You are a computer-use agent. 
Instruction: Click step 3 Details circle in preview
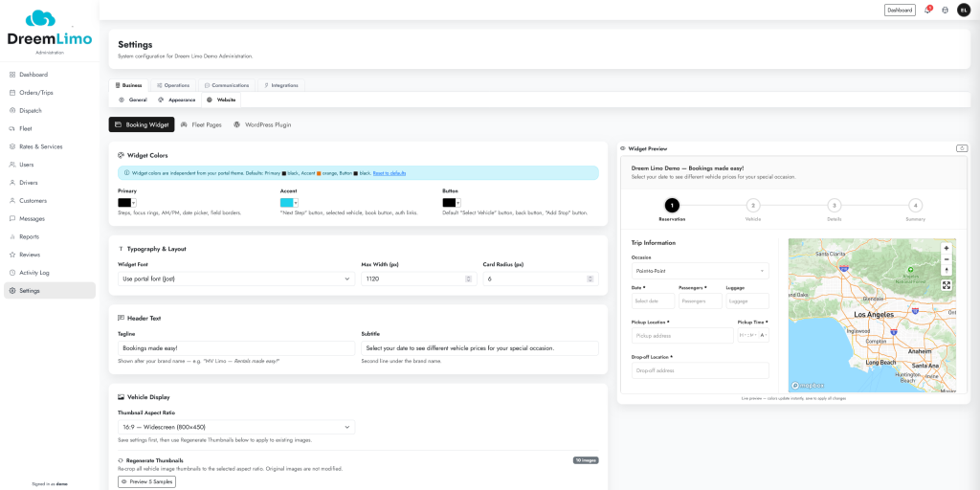(834, 205)
